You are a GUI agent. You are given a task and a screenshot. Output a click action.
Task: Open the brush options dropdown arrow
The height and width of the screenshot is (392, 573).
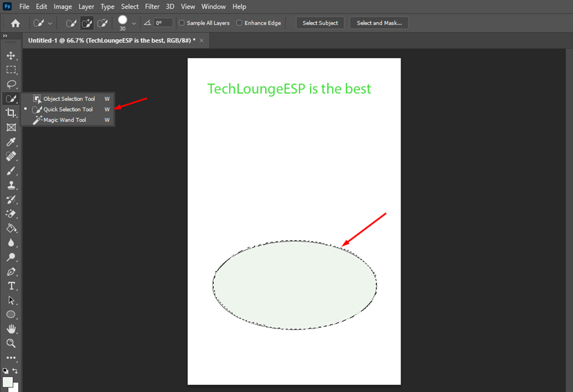(x=133, y=23)
